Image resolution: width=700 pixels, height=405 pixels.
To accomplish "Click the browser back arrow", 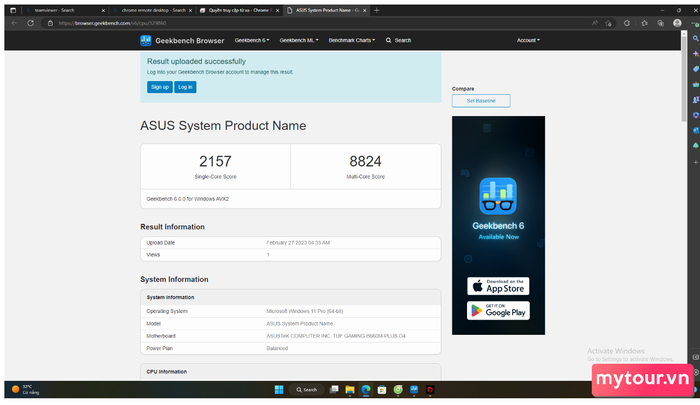I will (x=13, y=21).
